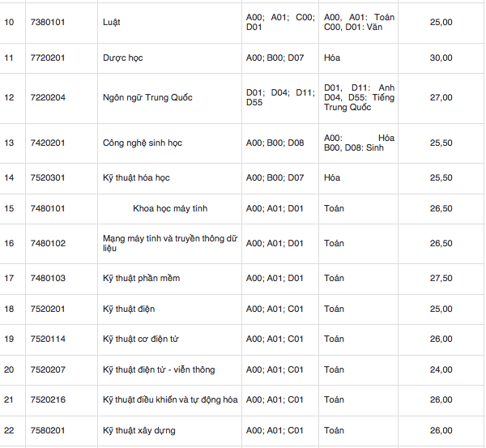Screen dimensions: 486x448
Task: Select the "D01; D04; D11; D55" combination cell
Action: 279,98
